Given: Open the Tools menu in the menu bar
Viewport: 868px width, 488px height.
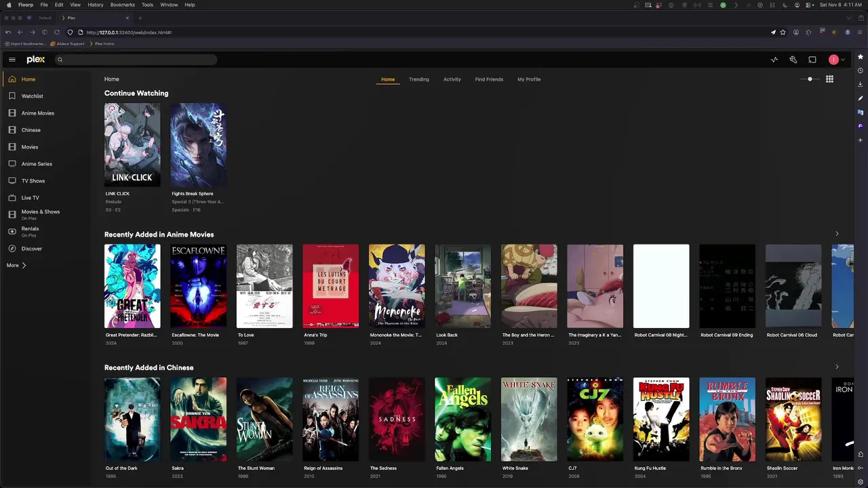Looking at the screenshot, I should point(147,5).
